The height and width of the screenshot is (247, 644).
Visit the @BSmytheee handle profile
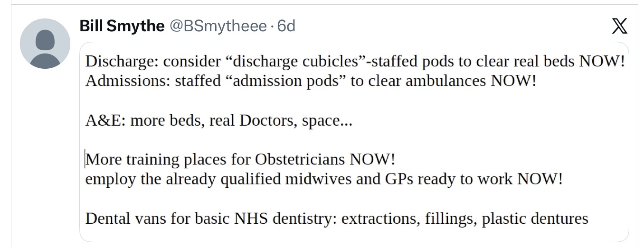coord(218,26)
